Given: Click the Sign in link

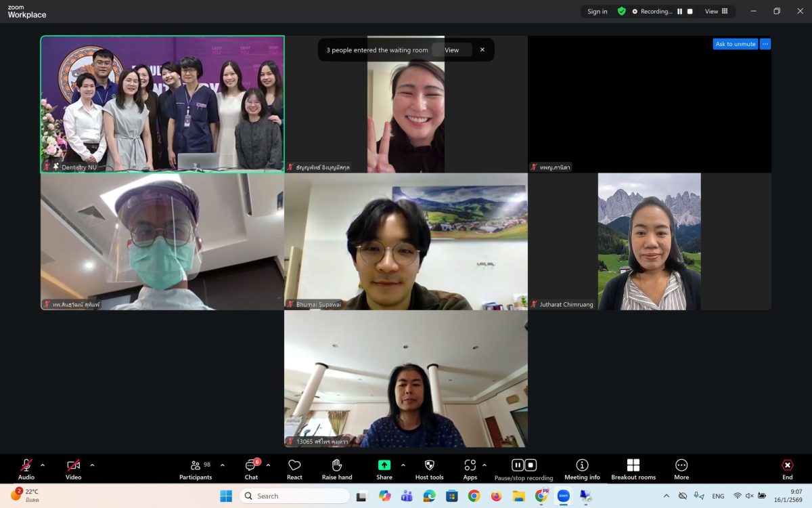Looking at the screenshot, I should click(x=597, y=12).
